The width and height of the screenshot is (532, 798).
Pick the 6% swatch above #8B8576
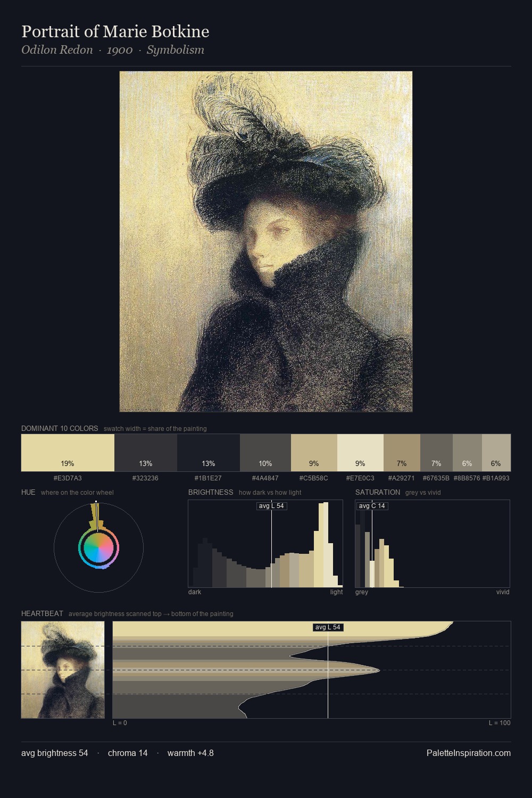(467, 453)
